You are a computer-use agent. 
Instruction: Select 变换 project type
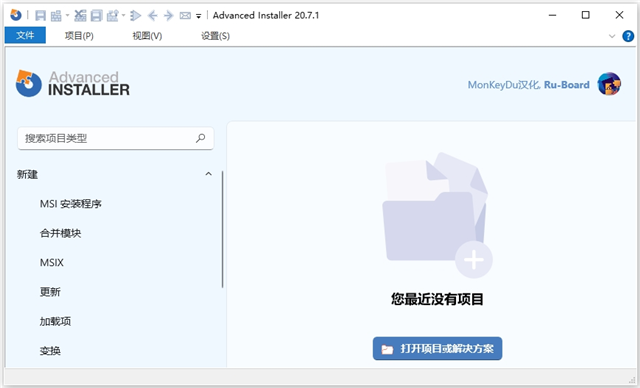click(50, 350)
